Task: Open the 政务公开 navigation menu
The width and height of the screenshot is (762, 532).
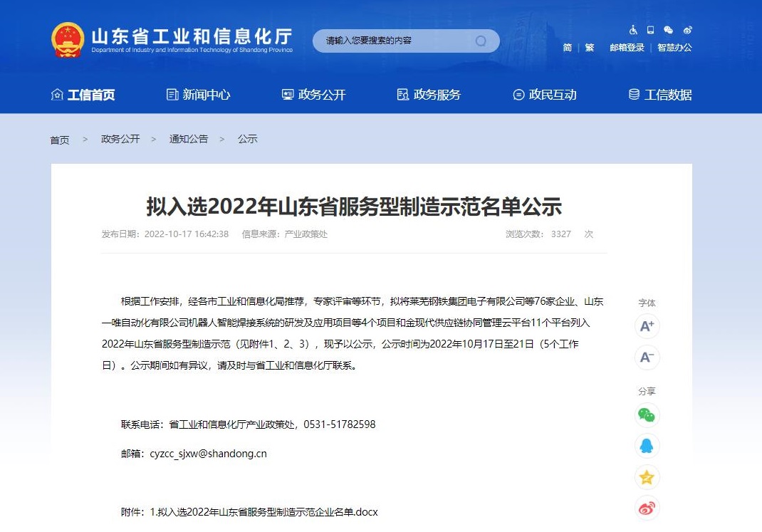Action: [314, 95]
